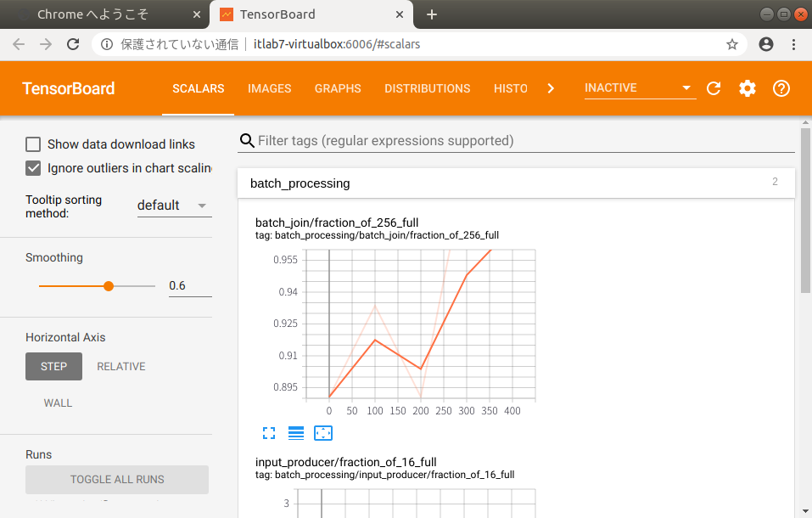Viewport: 812px width, 518px height.
Task: Click the Smoothing label
Action: point(53,257)
